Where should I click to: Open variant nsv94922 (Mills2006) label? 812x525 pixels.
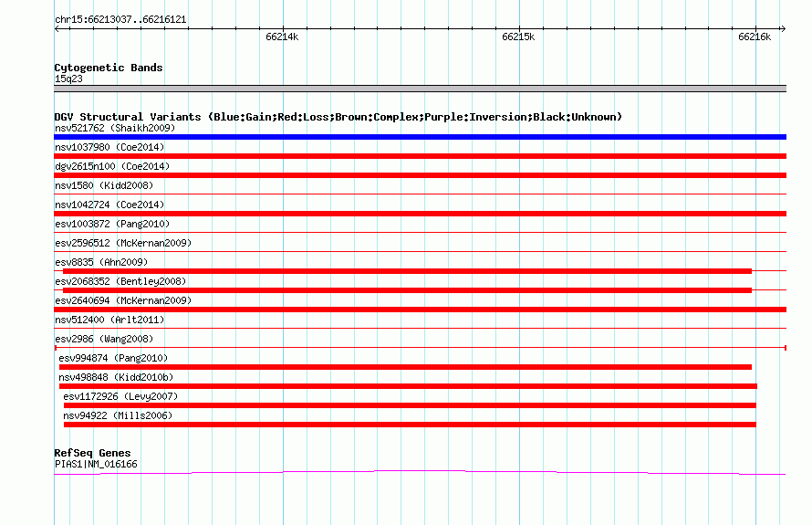pyautogui.click(x=118, y=415)
